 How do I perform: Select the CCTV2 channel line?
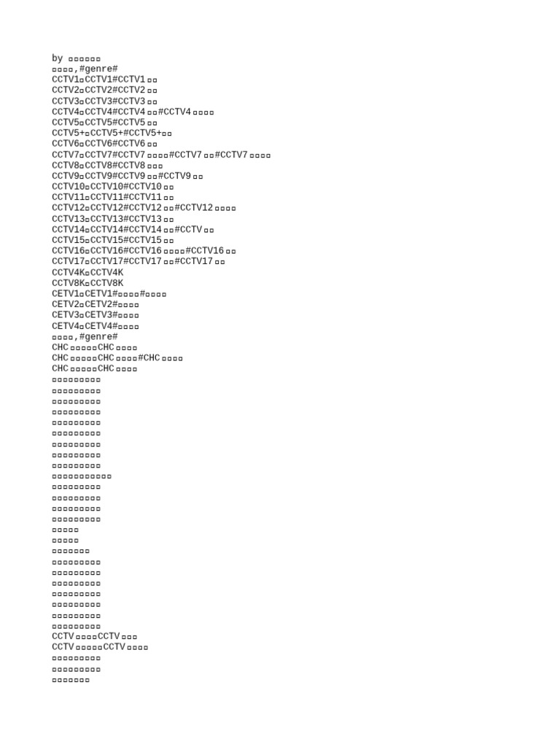pos(104,90)
